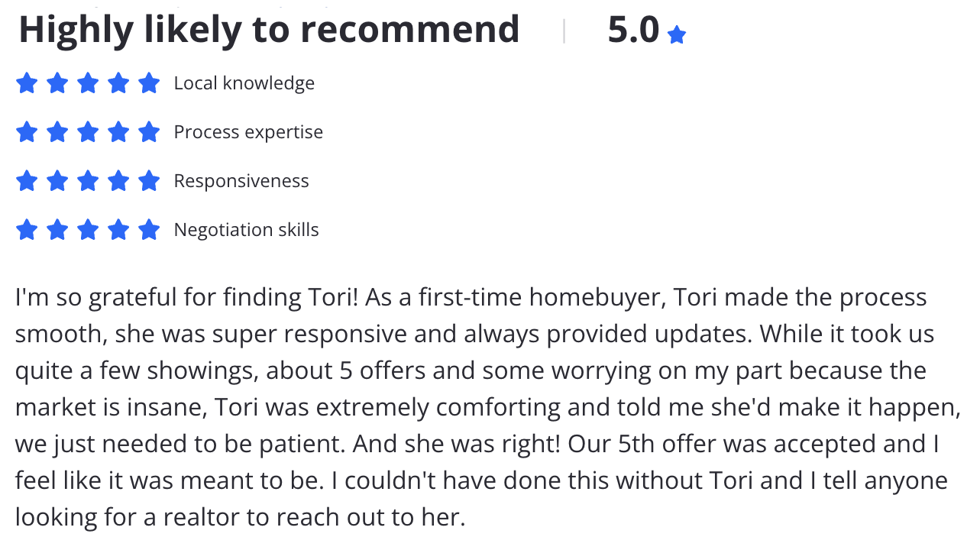Click the Process expertise label
The height and width of the screenshot is (537, 980).
[248, 132]
